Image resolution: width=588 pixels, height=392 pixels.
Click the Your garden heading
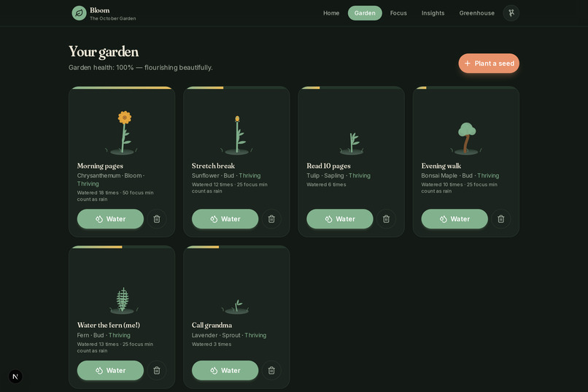coord(104,52)
